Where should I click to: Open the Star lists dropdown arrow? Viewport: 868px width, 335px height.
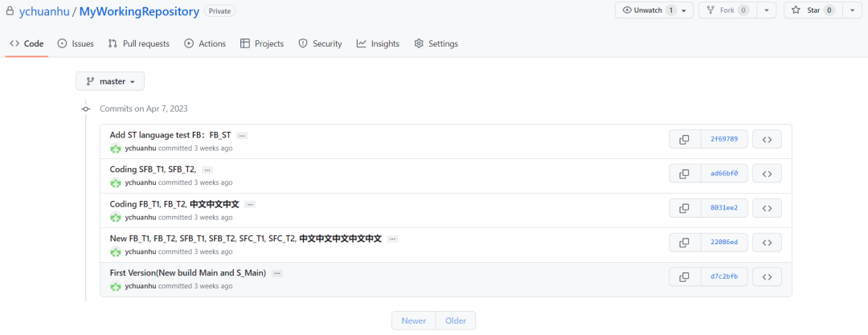pos(853,10)
